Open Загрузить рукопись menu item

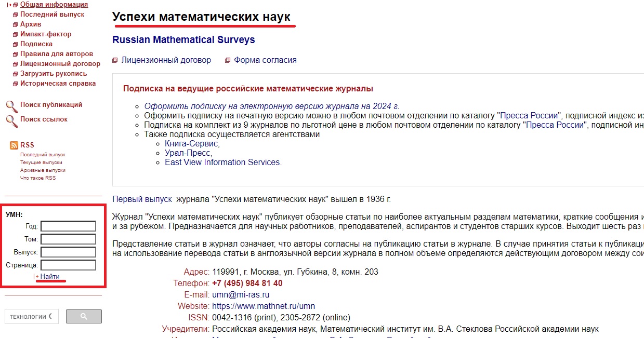(54, 74)
